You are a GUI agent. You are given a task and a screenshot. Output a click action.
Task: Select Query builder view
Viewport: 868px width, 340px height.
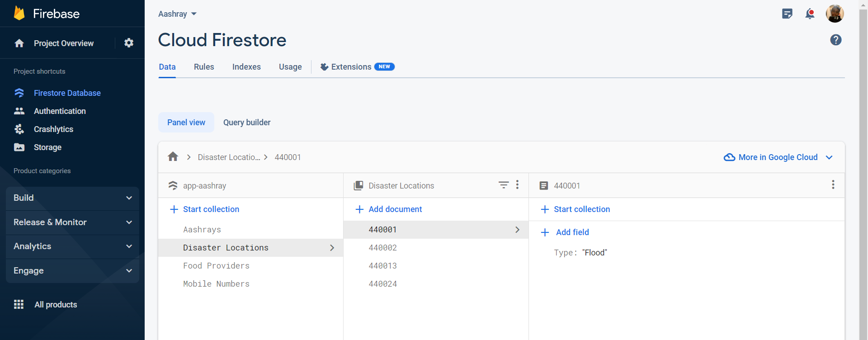[247, 123]
